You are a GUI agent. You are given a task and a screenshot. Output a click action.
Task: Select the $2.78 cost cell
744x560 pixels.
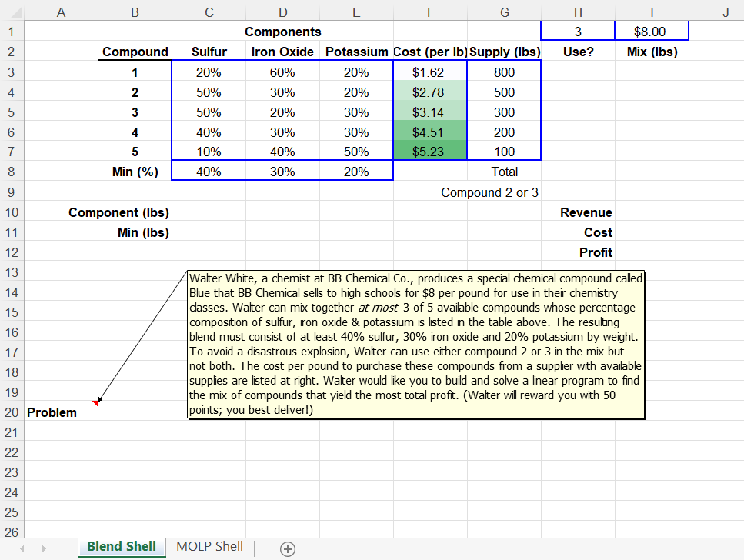[x=430, y=92]
